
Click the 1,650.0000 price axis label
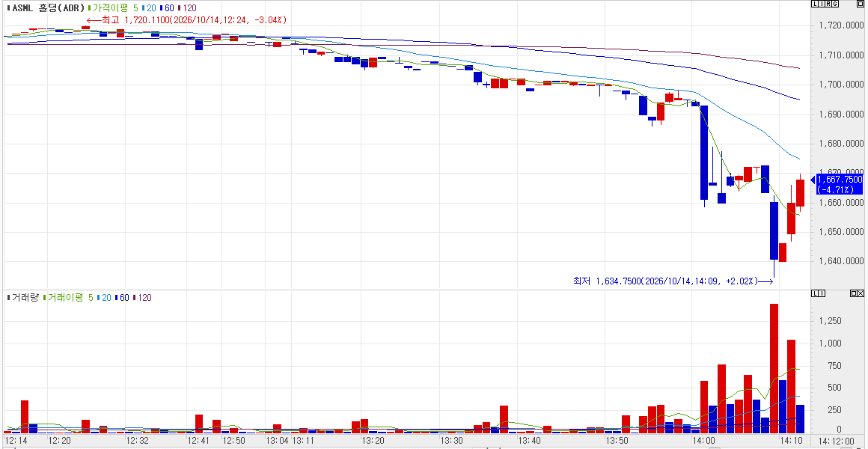[841, 232]
